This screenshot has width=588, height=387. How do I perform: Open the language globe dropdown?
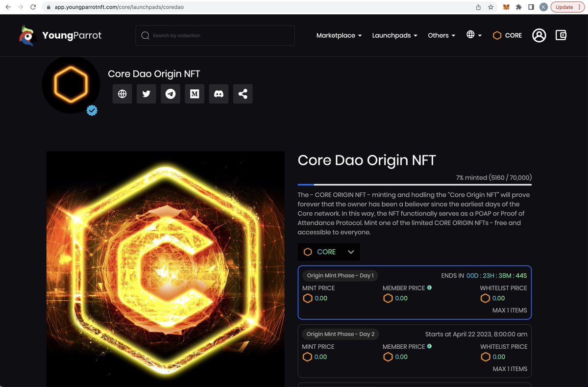click(x=474, y=35)
